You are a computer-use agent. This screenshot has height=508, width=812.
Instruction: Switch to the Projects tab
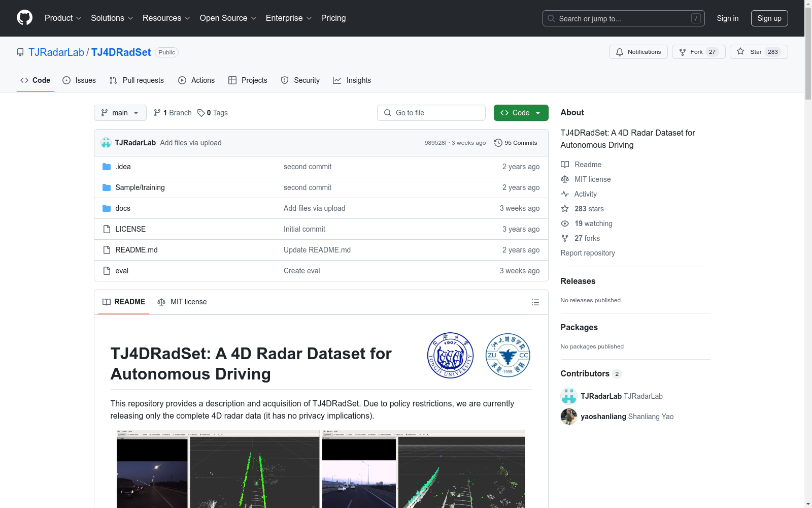click(248, 80)
